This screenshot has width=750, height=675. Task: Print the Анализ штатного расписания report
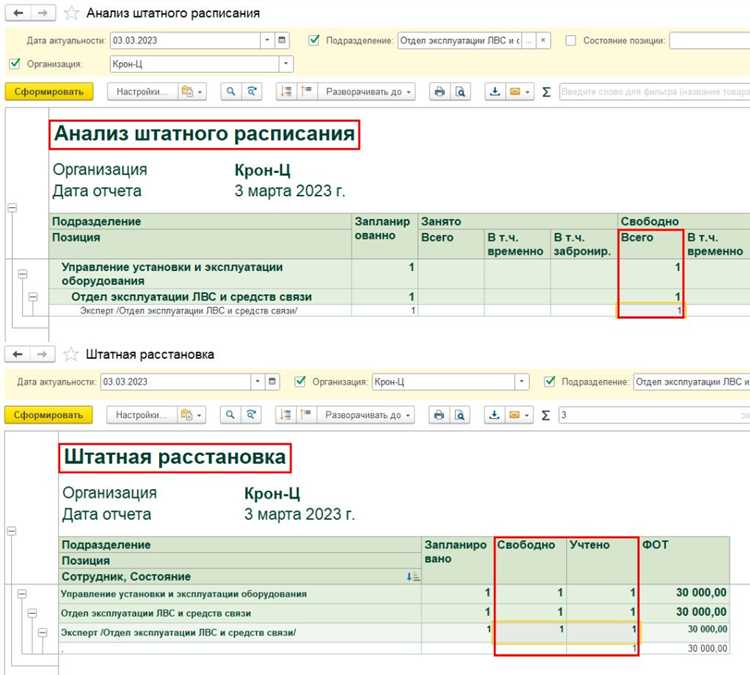pyautogui.click(x=439, y=91)
